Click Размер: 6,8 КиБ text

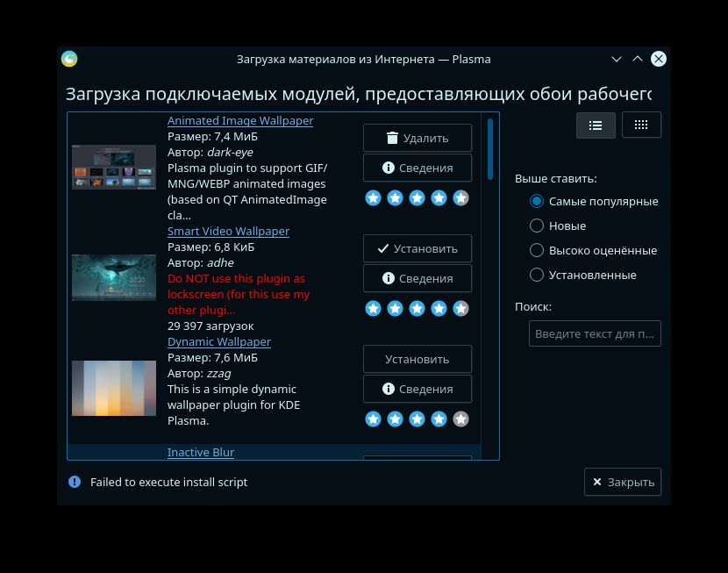click(x=211, y=247)
